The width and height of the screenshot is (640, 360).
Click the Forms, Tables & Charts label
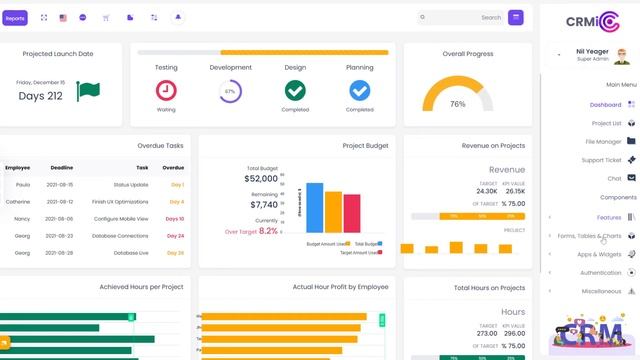coord(589,236)
